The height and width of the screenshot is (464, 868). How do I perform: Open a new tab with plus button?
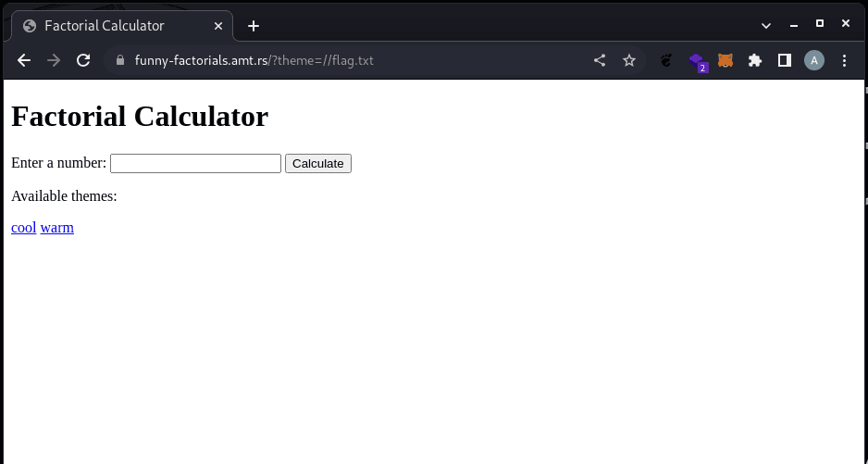pos(254,26)
